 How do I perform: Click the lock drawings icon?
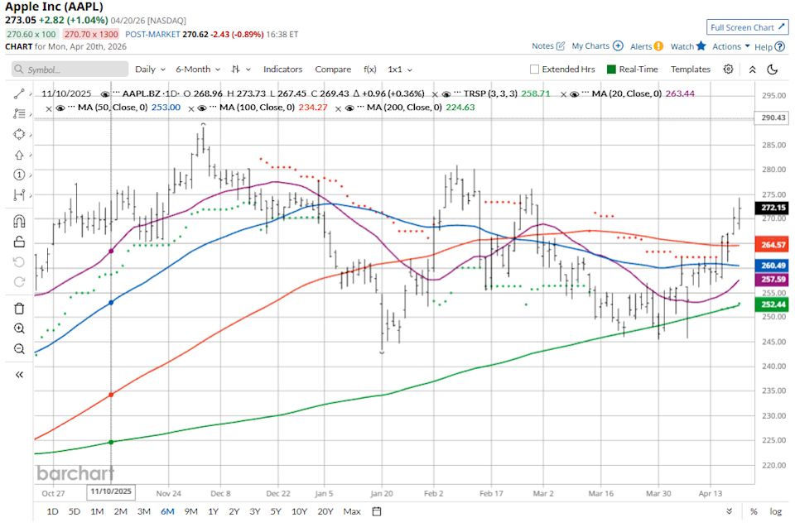[x=18, y=242]
